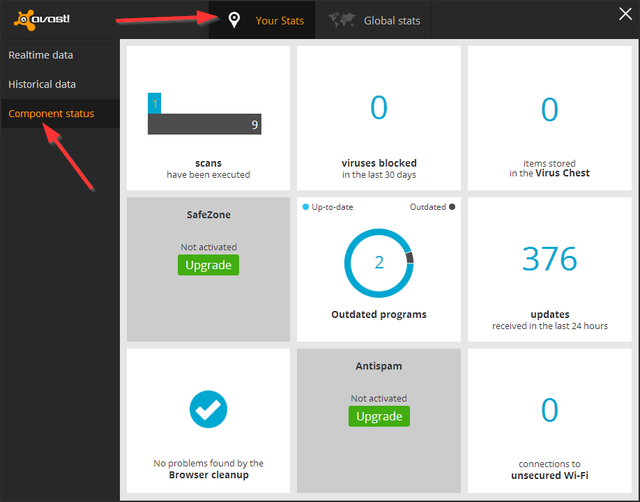
Task: Click the gray scans bar showing 9
Action: (204, 124)
